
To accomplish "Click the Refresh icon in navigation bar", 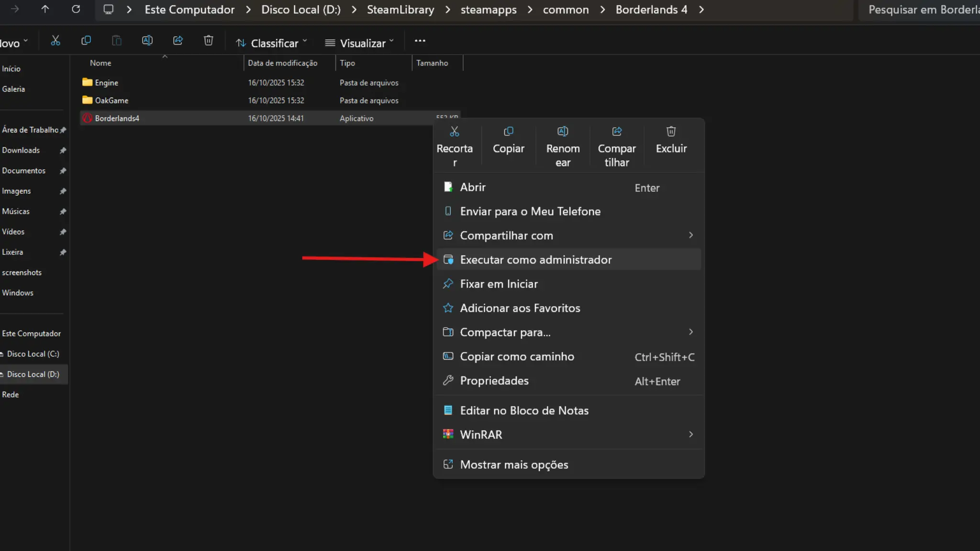I will tap(76, 9).
